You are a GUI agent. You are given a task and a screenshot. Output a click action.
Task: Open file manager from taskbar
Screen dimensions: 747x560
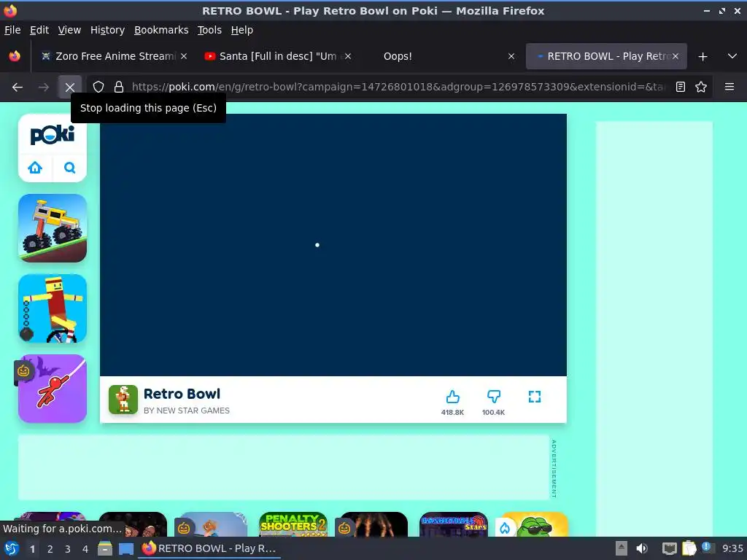tap(105, 548)
